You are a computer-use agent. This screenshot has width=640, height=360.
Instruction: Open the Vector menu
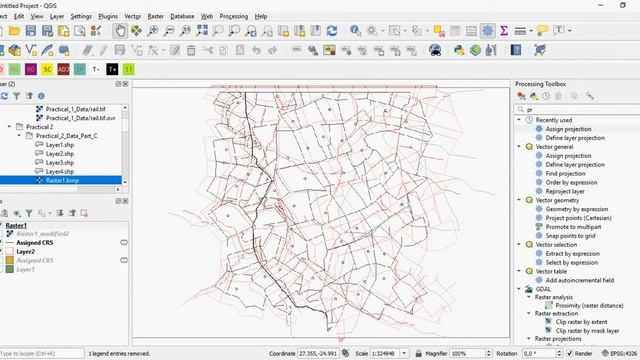pyautogui.click(x=132, y=16)
